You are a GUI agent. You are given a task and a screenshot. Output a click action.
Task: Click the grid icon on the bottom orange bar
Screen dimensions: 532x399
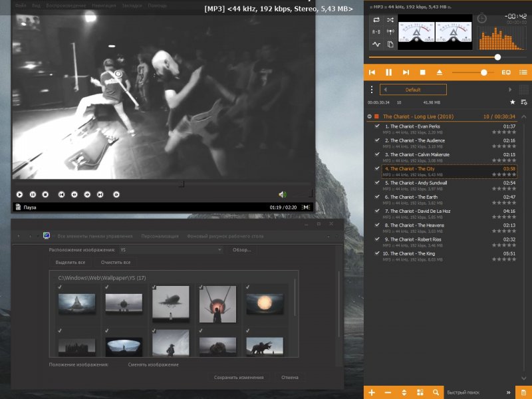(x=420, y=392)
